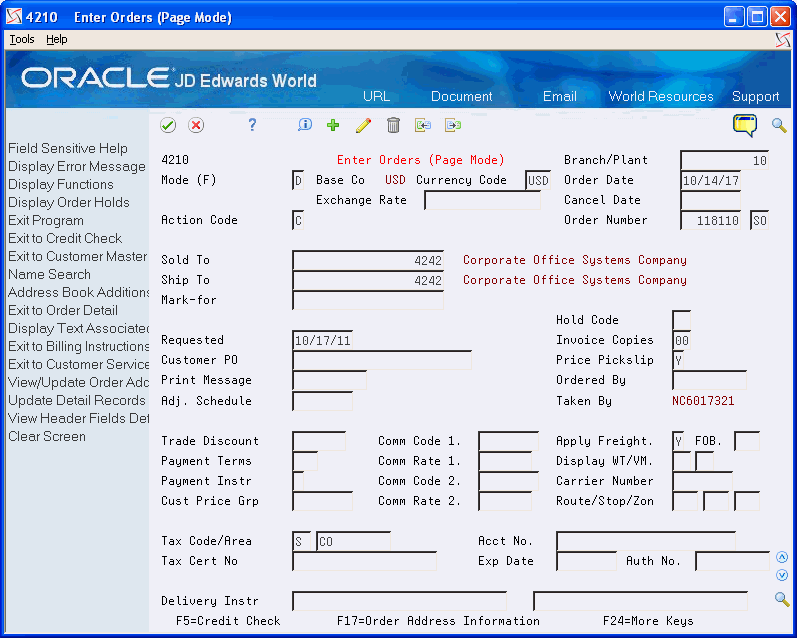Image resolution: width=797 pixels, height=638 pixels.
Task: Click F24=More Keys text
Action: (x=648, y=621)
